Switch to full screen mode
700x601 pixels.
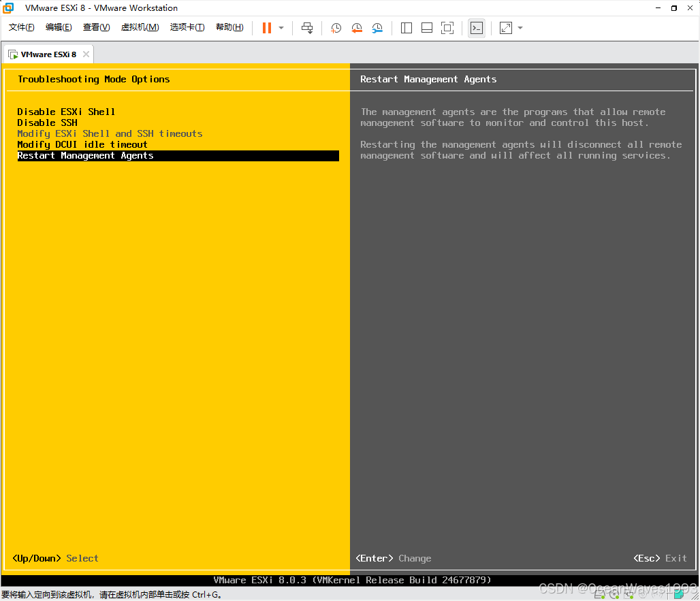pos(447,28)
